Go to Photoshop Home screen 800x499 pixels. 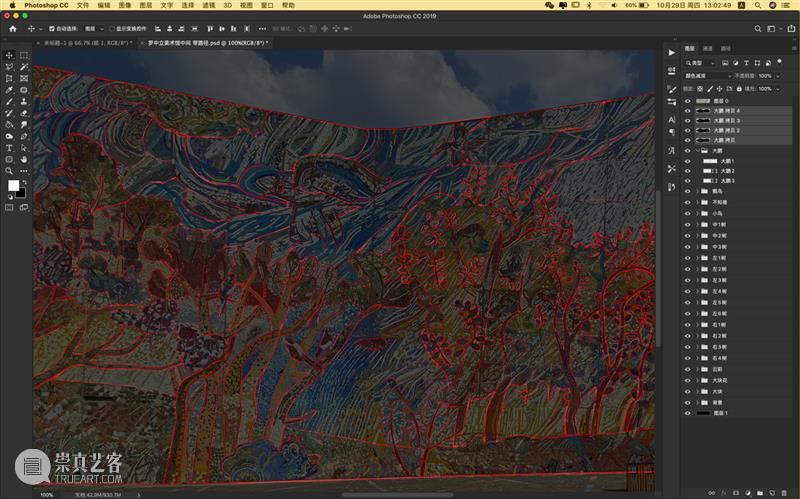(13, 29)
